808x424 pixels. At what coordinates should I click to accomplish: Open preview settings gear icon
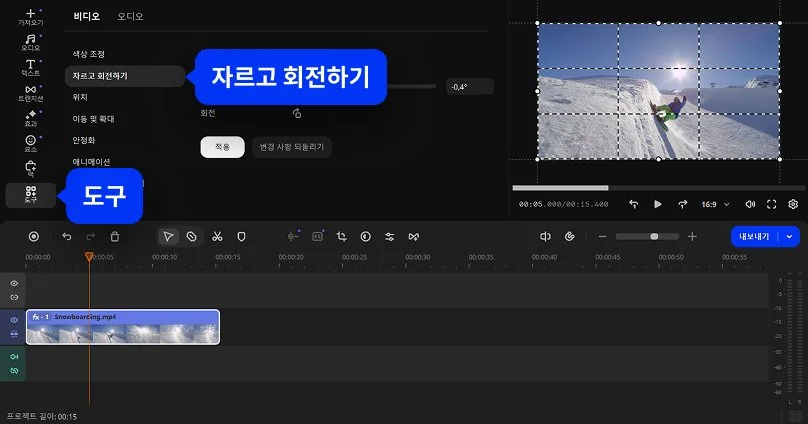pyautogui.click(x=793, y=204)
